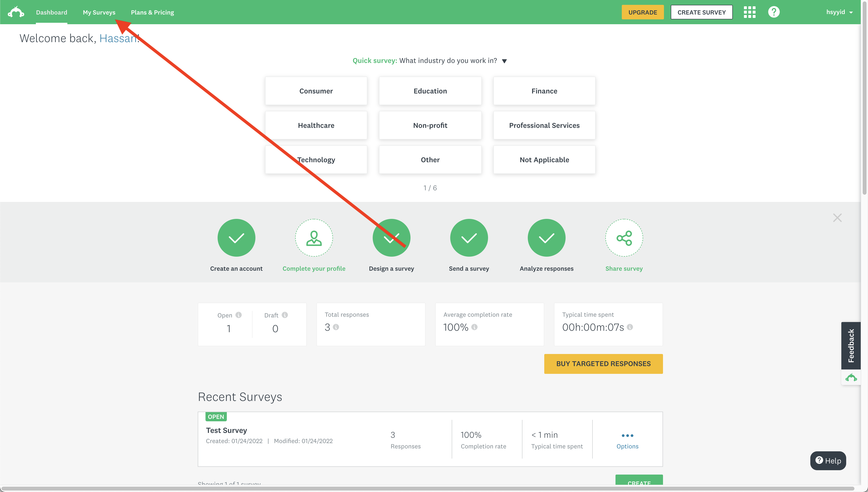The height and width of the screenshot is (492, 868).
Task: Dismiss the onboarding steps panel with X
Action: (837, 218)
